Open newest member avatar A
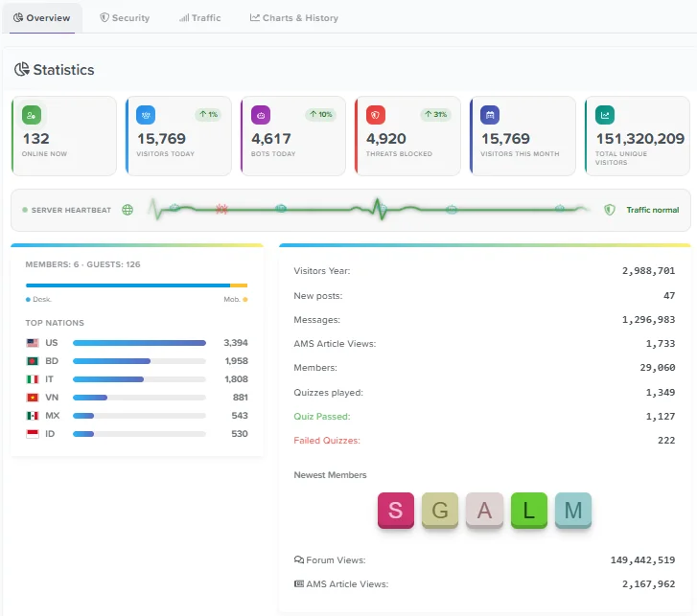 (484, 511)
